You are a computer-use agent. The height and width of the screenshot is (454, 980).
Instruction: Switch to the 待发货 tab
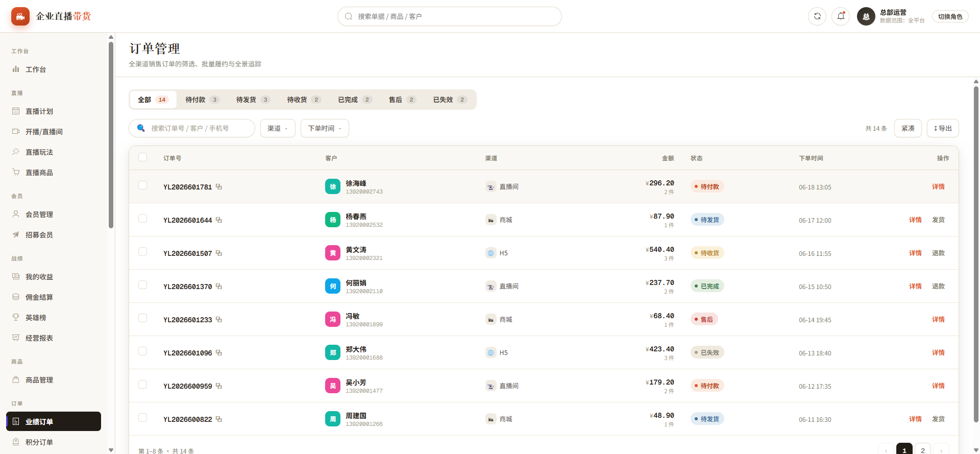(x=253, y=100)
